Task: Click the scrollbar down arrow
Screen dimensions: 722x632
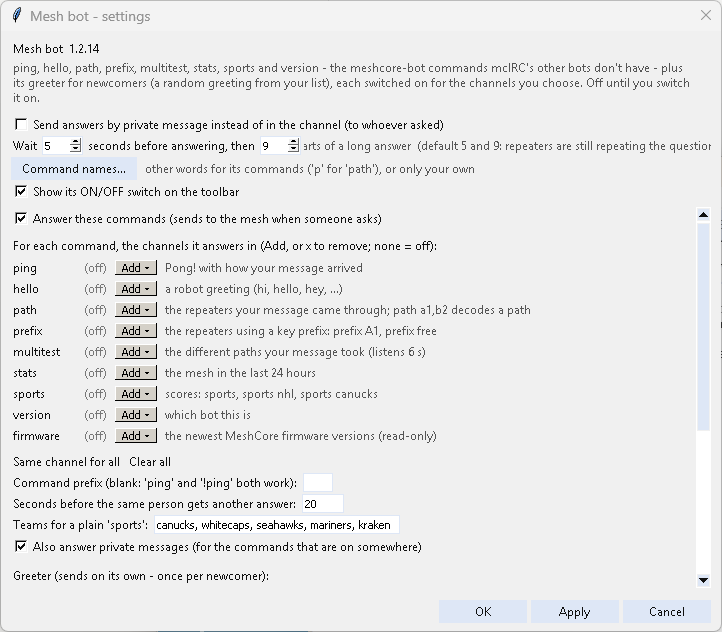Action: click(x=703, y=580)
